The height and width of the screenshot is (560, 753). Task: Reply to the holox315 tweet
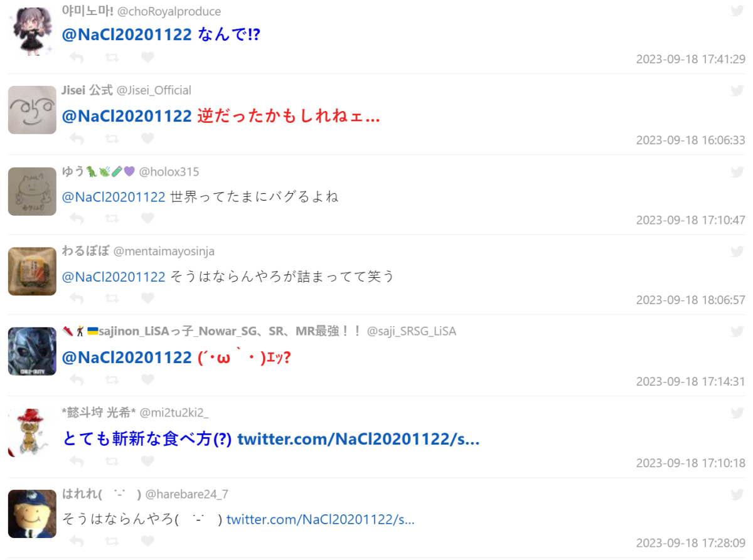(x=77, y=218)
